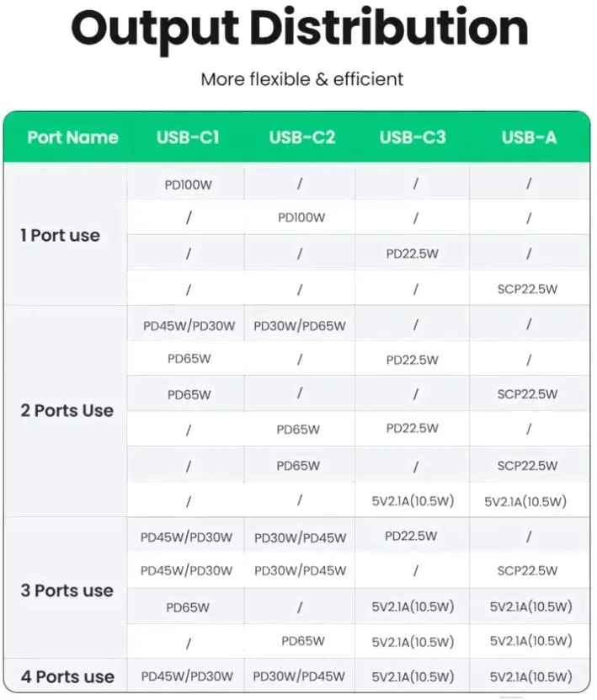
Task: Choose the USB-C3 column header
Action: [413, 137]
